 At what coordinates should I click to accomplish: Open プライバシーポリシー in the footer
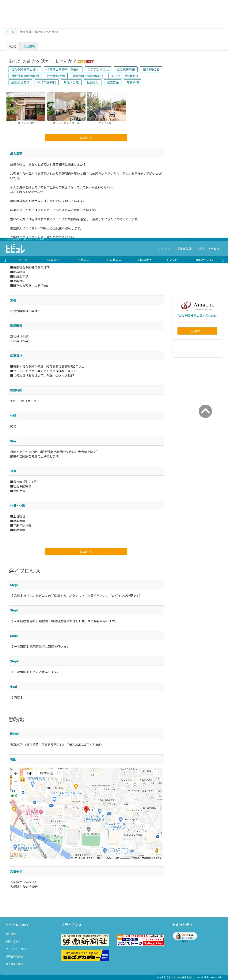(x=18, y=949)
